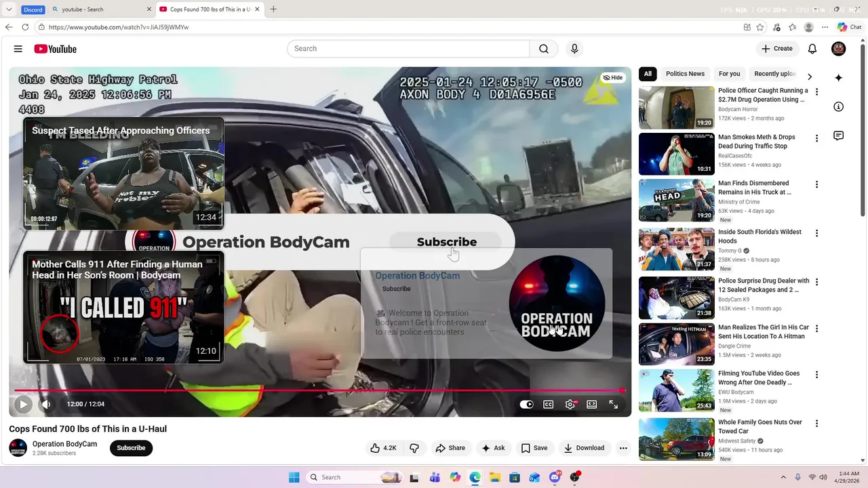This screenshot has height=488, width=868.
Task: Switch to theater mode
Action: (592, 404)
